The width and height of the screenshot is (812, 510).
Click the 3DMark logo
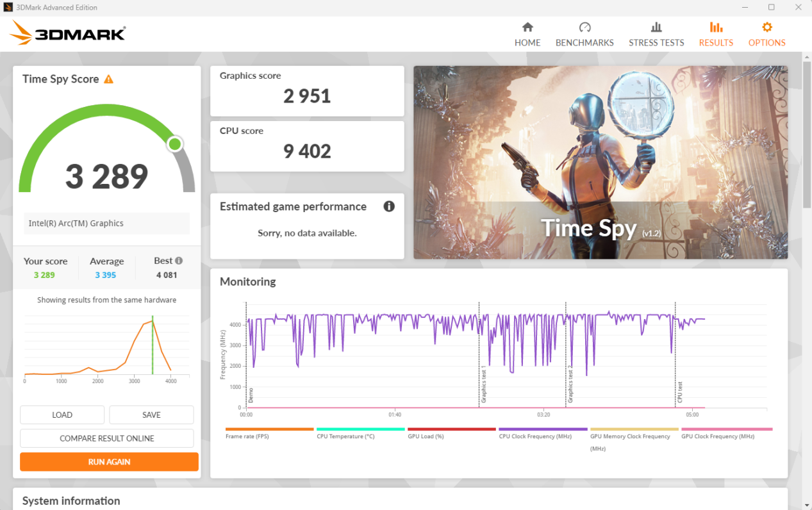pos(68,33)
